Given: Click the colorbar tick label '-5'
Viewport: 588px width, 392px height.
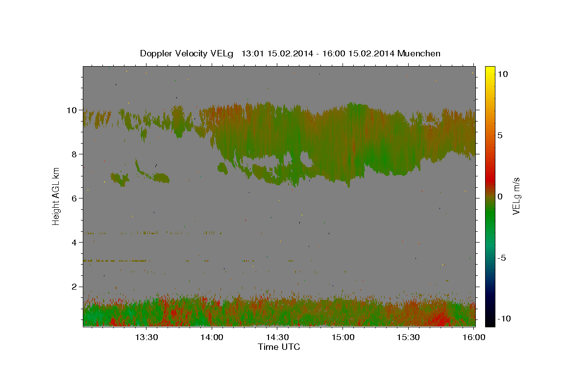Looking at the screenshot, I should pos(501,258).
